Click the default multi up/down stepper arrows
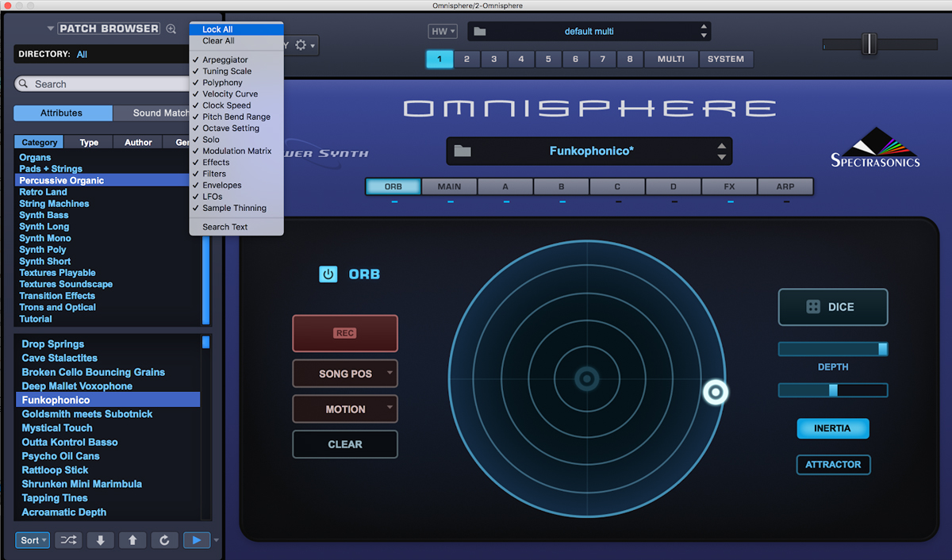 pos(704,31)
